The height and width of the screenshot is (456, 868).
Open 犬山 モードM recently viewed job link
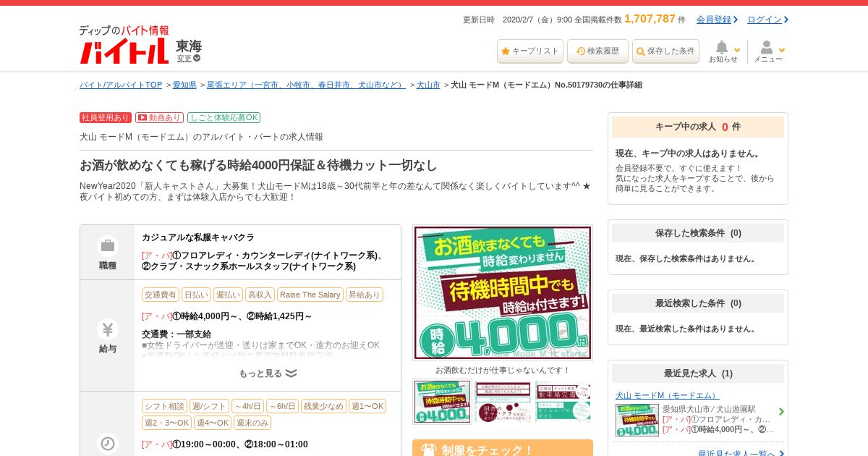point(668,395)
